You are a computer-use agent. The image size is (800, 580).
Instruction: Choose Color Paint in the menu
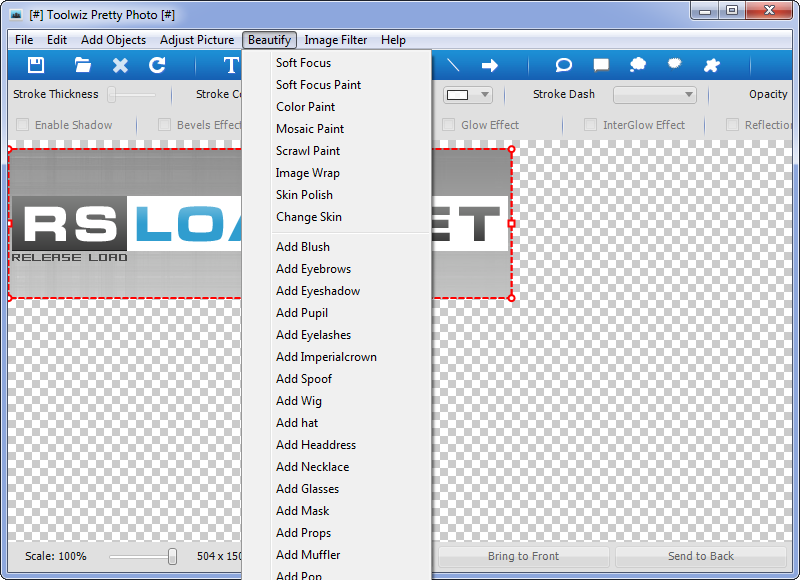click(x=337, y=107)
